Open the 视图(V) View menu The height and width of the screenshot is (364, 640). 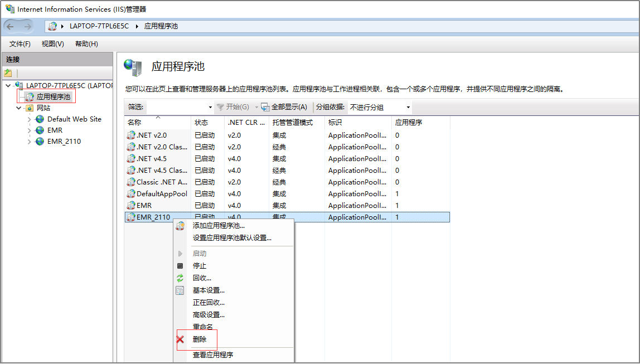(x=52, y=43)
